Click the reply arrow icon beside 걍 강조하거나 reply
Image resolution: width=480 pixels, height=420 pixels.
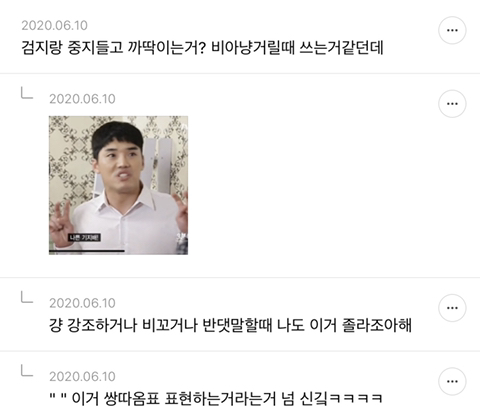pos(27,297)
